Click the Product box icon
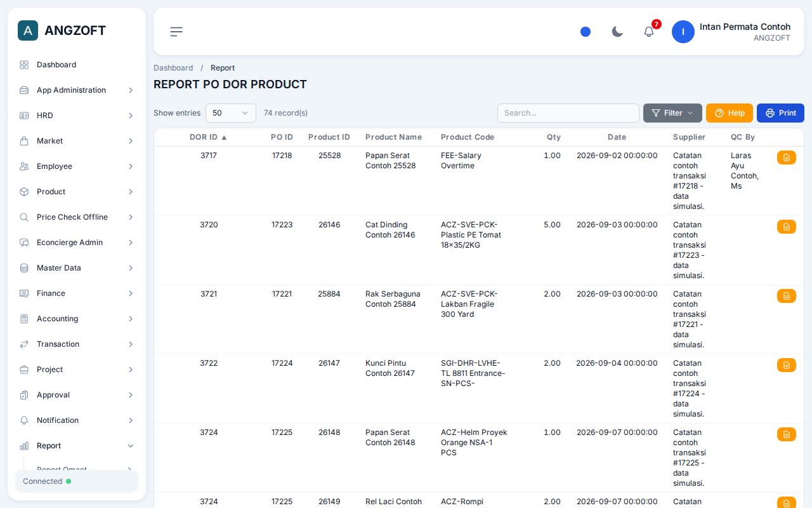Image resolution: width=812 pixels, height=508 pixels. point(24,192)
